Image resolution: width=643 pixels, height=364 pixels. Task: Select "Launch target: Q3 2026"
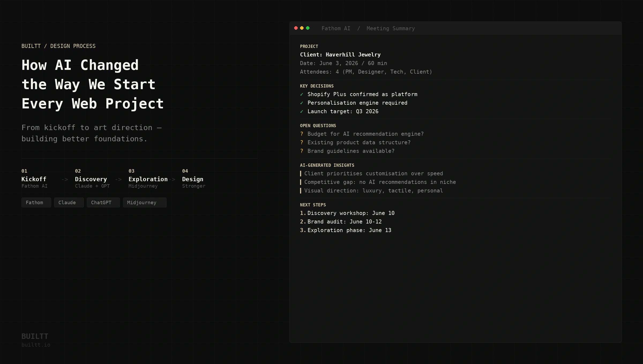[343, 111]
